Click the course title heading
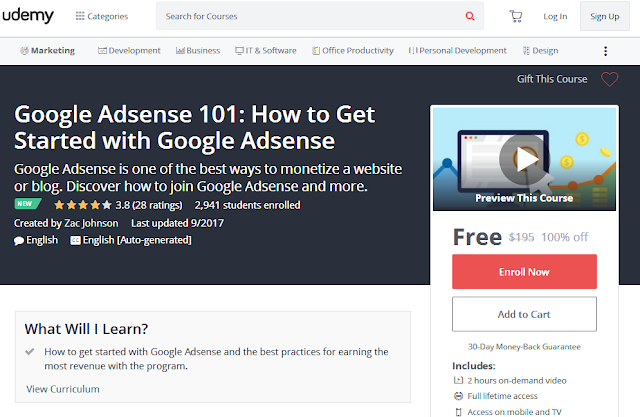 tap(194, 127)
